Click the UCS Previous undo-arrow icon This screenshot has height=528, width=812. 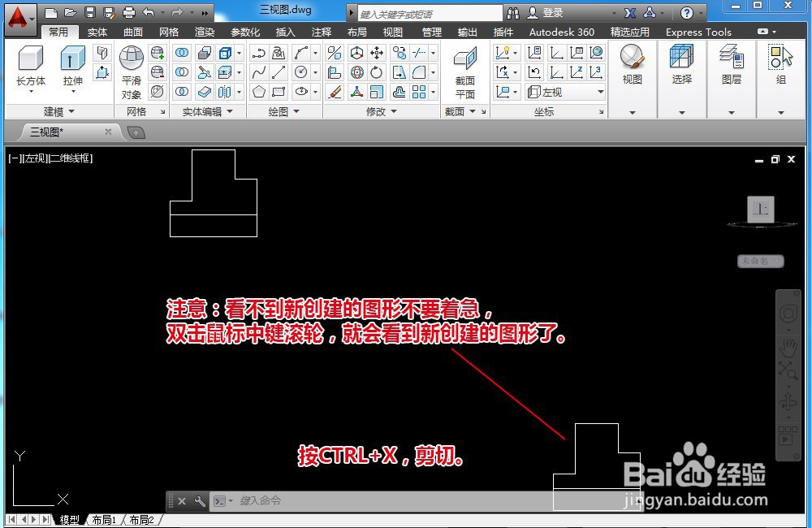pyautogui.click(x=534, y=72)
